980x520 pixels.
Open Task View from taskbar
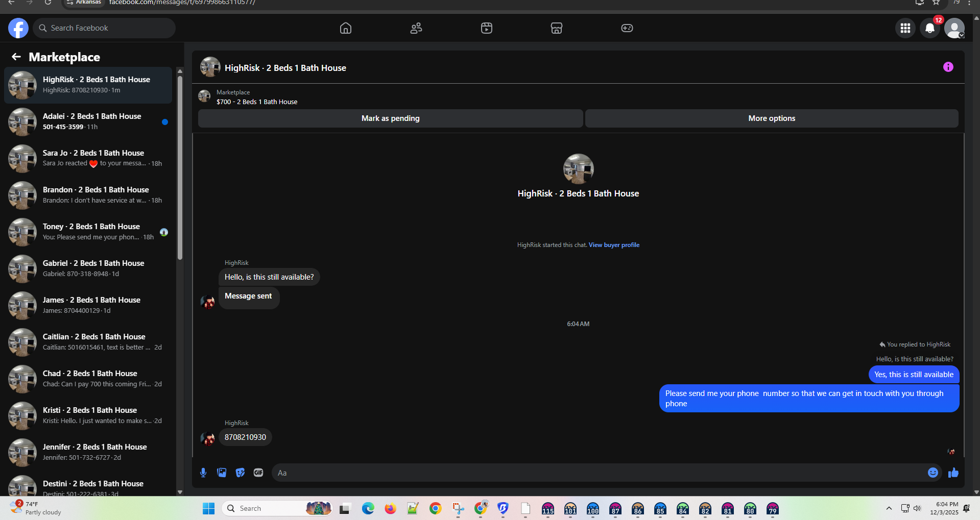pyautogui.click(x=345, y=508)
